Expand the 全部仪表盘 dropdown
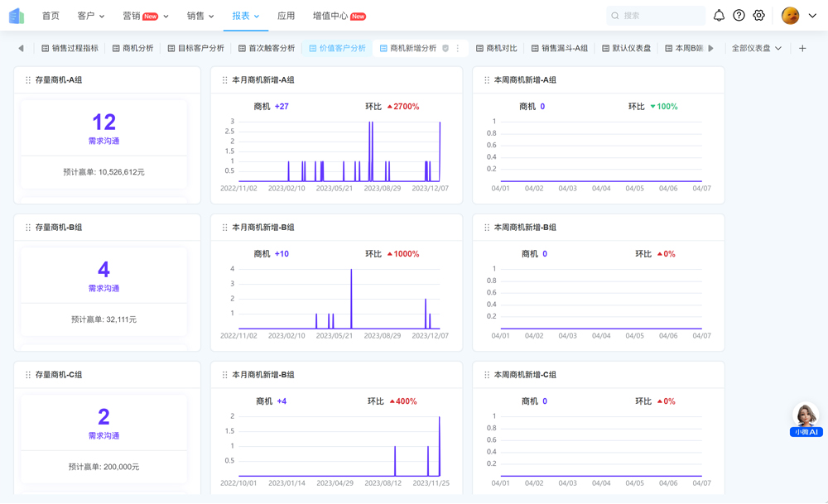828x504 pixels. 757,49
